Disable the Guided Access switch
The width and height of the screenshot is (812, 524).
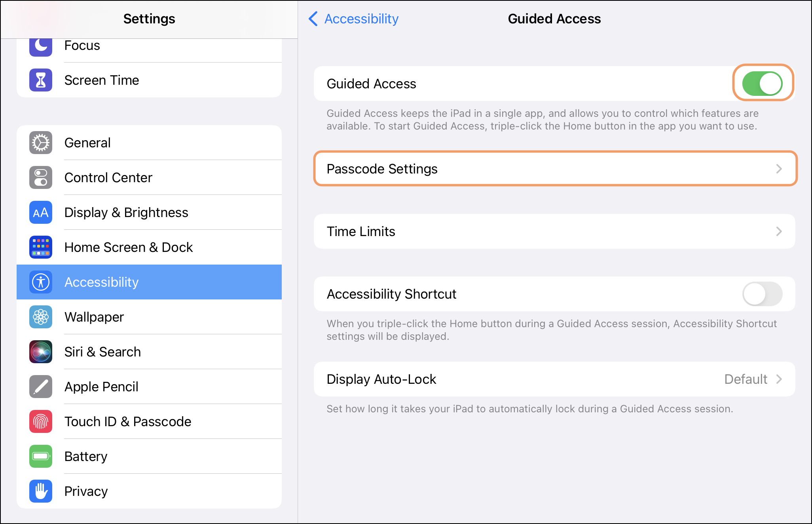pyautogui.click(x=762, y=84)
